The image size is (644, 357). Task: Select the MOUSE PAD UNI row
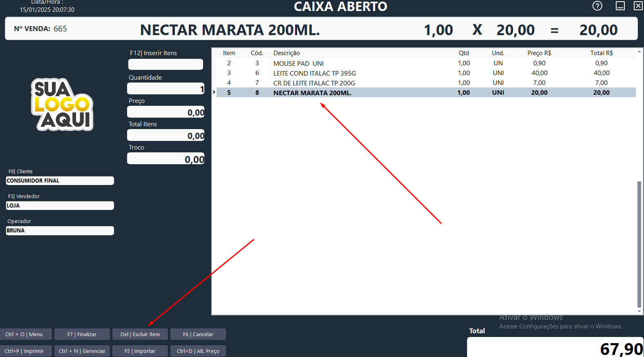pos(426,63)
